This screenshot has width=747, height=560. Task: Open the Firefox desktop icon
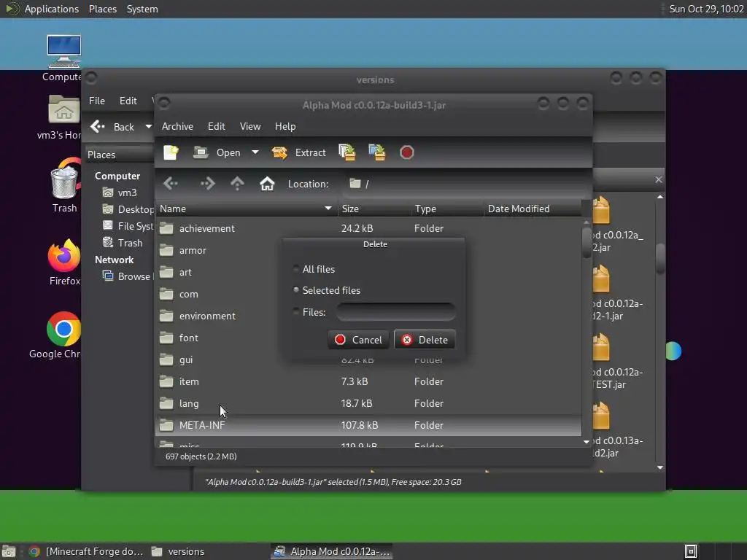pos(64,255)
